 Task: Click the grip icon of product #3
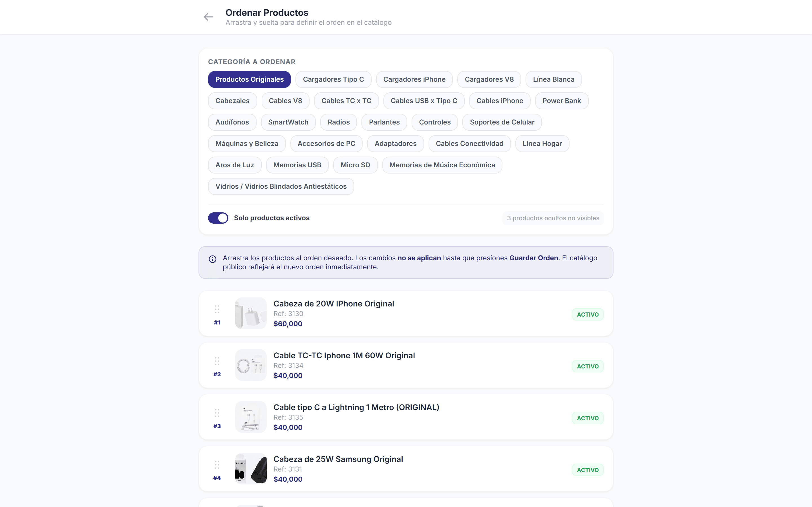(217, 413)
